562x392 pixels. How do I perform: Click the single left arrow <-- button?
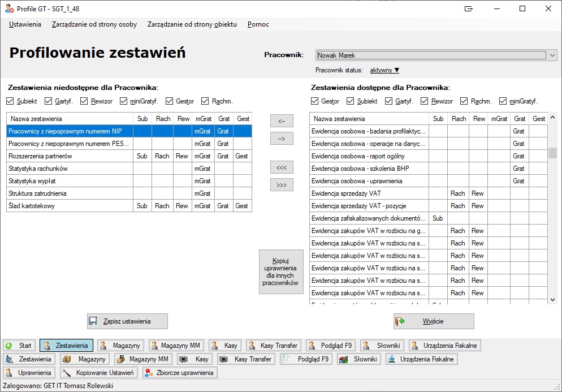coord(282,121)
